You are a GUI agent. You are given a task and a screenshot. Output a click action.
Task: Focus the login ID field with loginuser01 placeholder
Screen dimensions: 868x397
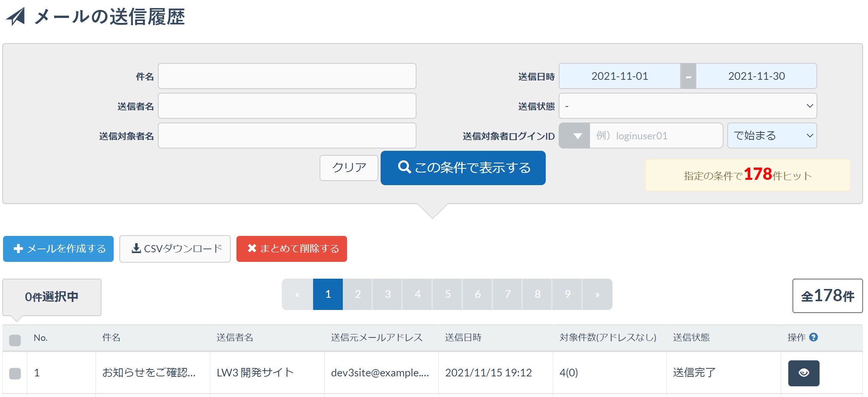pyautogui.click(x=656, y=136)
